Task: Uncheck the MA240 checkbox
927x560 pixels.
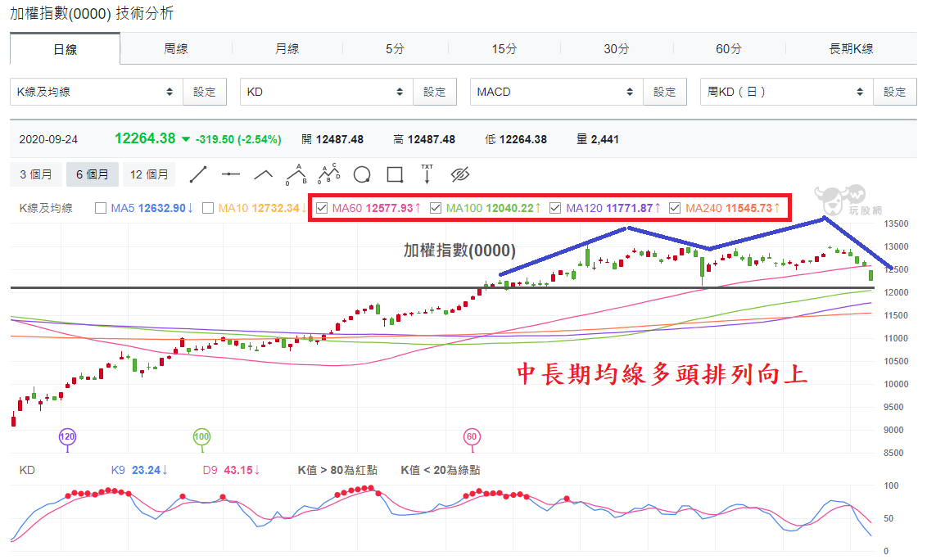Action: [x=675, y=208]
